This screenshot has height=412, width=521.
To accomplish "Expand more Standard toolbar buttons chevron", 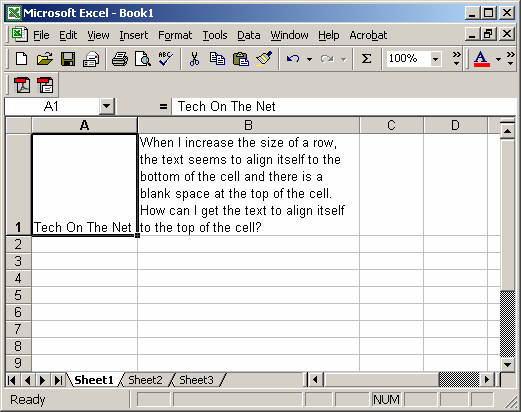I will click(456, 59).
